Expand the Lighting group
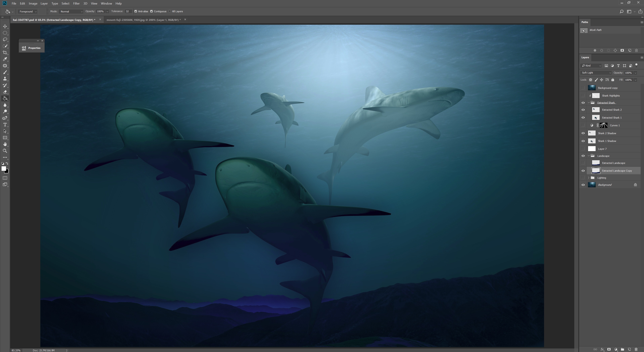 pyautogui.click(x=589, y=178)
